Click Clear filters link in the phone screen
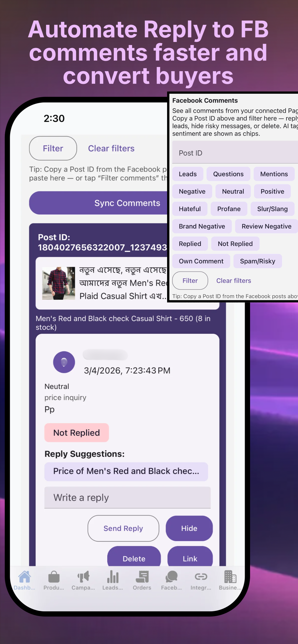 click(111, 149)
